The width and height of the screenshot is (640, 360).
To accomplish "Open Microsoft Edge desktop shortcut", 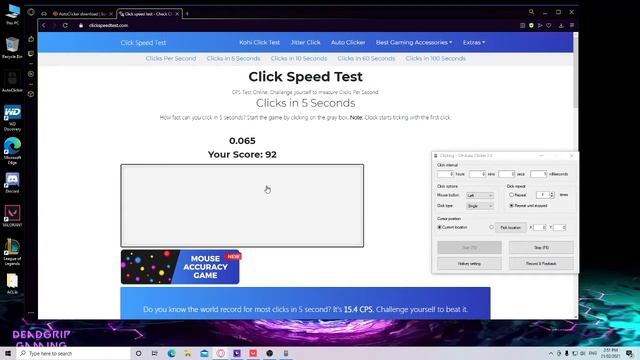I will coord(12,150).
